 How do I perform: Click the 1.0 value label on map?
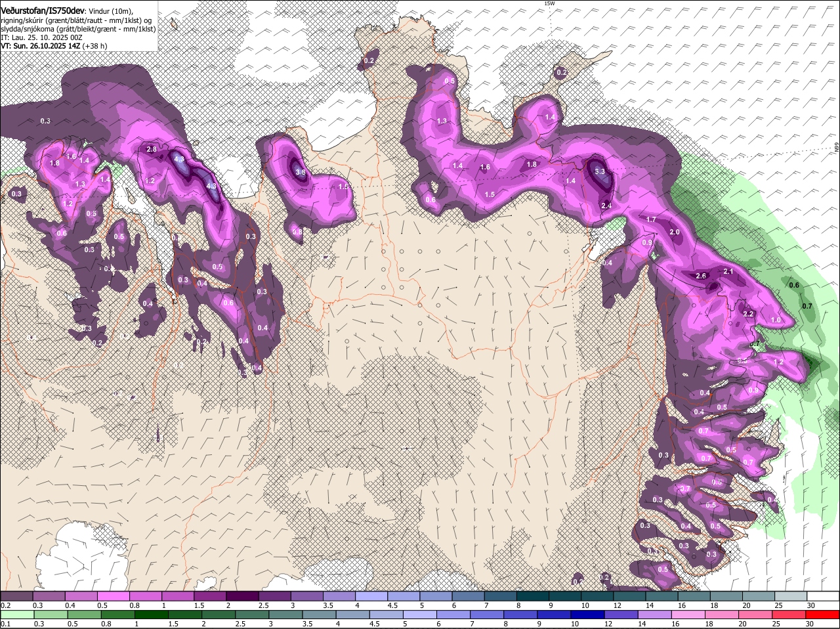click(776, 320)
